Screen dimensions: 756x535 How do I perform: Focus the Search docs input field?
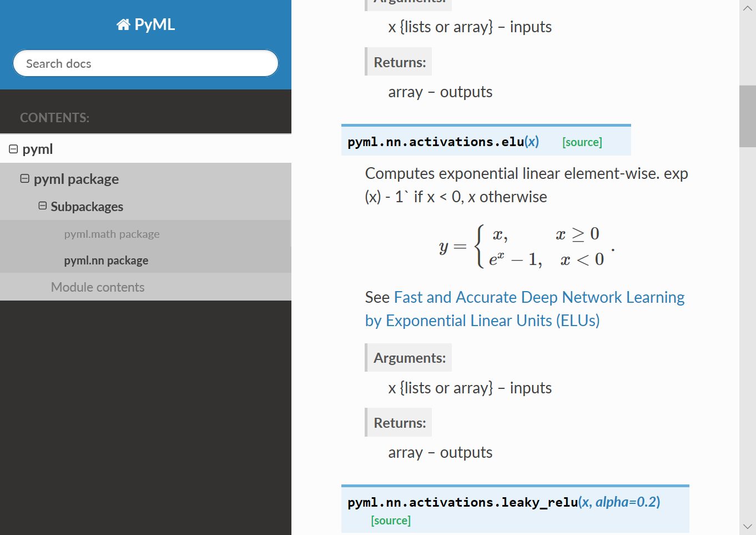click(x=145, y=63)
